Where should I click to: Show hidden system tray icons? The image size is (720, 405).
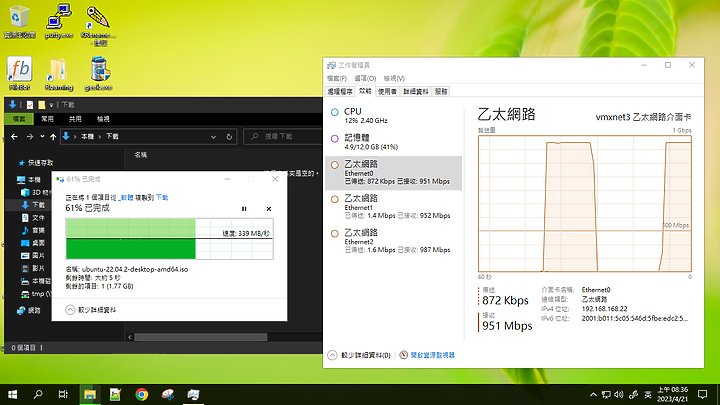click(593, 394)
